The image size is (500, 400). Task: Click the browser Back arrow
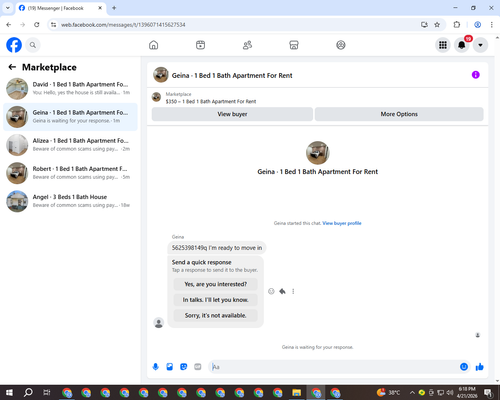point(9,25)
